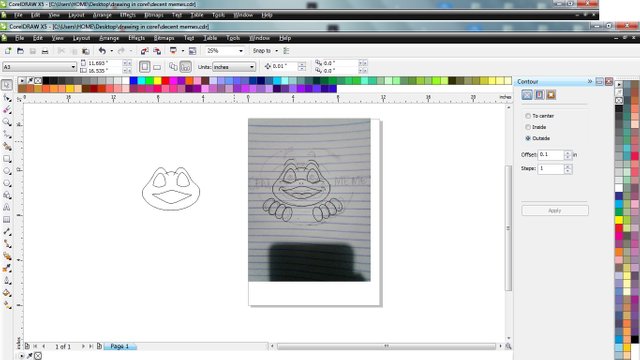Open the Snap to options
The width and height of the screenshot is (640, 360).
265,51
